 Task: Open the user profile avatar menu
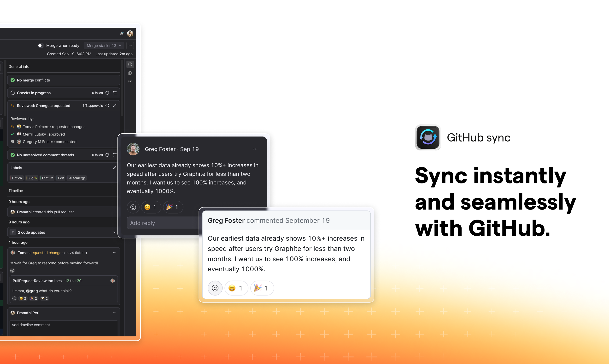tap(130, 33)
